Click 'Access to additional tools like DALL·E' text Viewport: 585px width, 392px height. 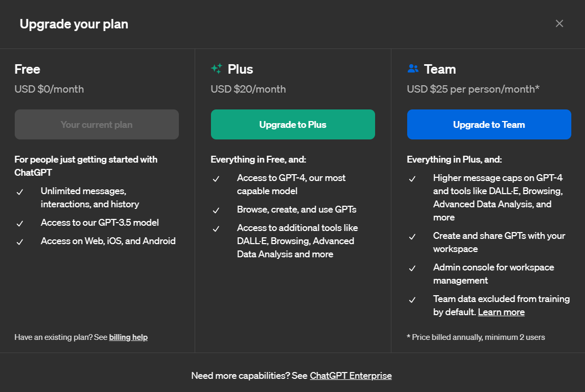297,241
